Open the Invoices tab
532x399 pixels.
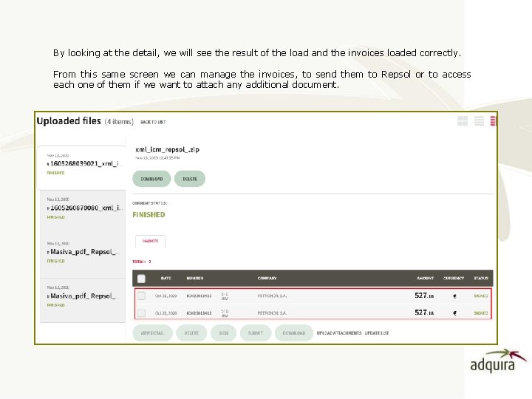click(150, 241)
